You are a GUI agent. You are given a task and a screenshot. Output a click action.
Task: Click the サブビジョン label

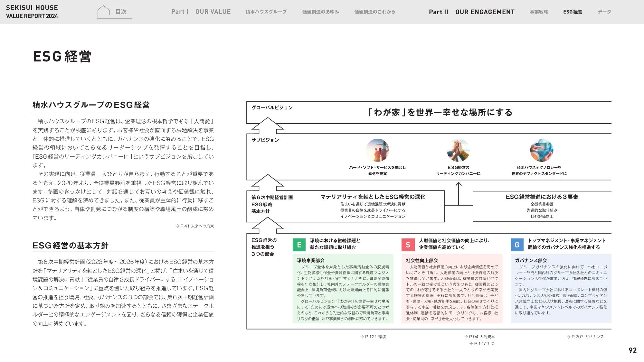265,140
